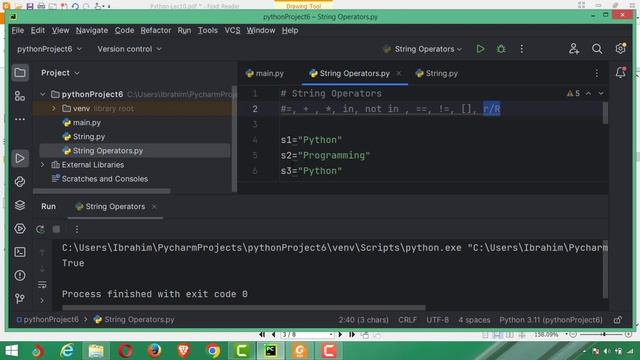640x360 pixels.
Task: Select Scratches and Consoles in tree
Action: 100,179
